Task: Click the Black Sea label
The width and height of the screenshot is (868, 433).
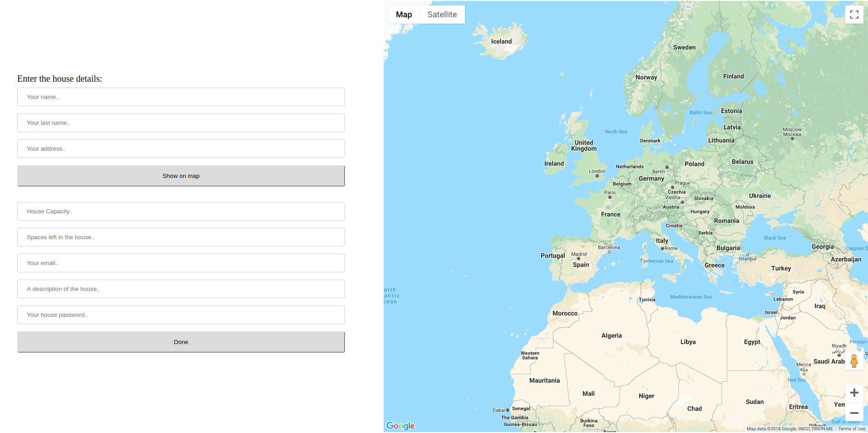Action: (x=774, y=238)
